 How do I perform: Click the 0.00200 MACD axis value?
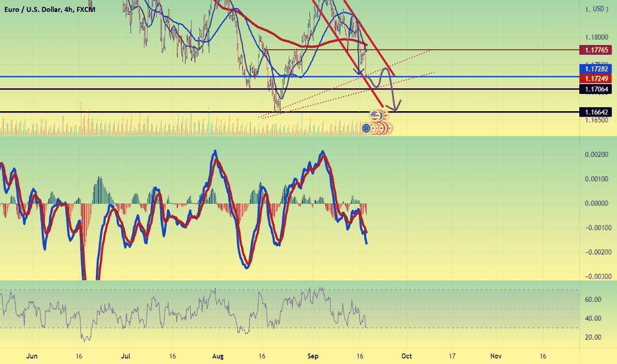coord(596,155)
